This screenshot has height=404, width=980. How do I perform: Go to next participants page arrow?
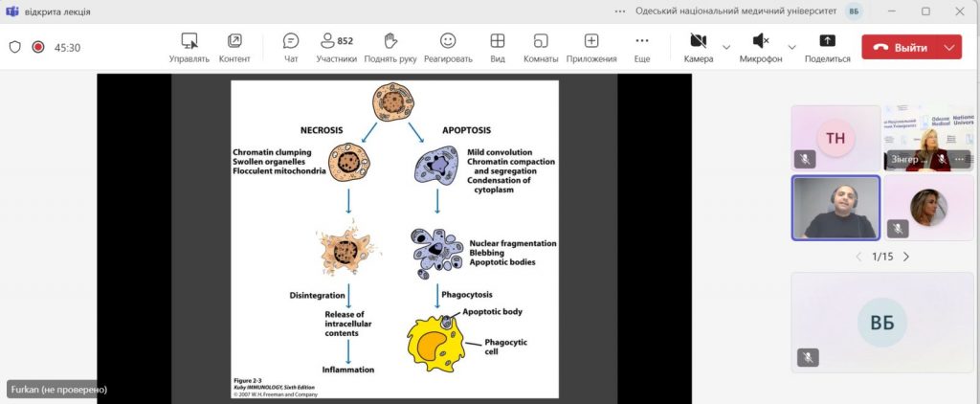(x=906, y=257)
